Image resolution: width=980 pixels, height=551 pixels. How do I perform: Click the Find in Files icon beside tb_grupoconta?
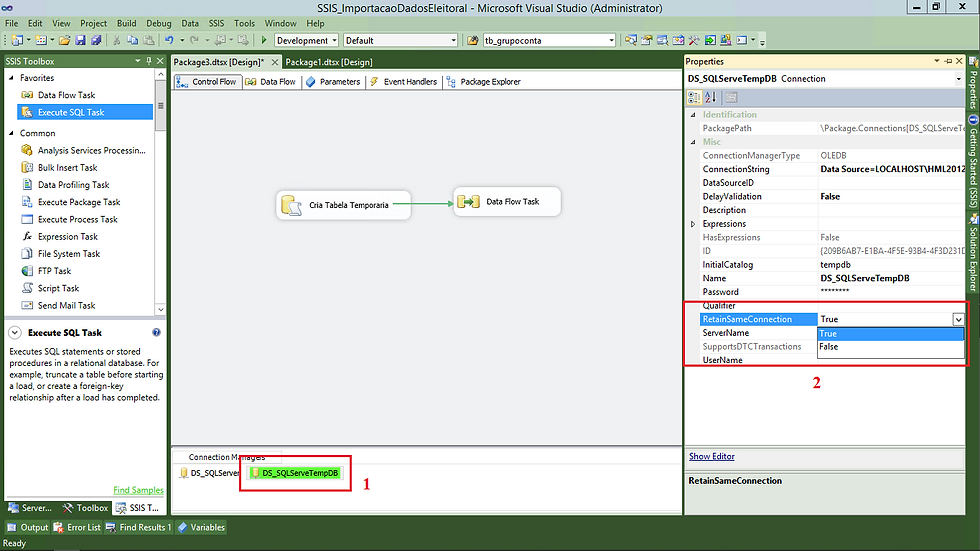[473, 40]
